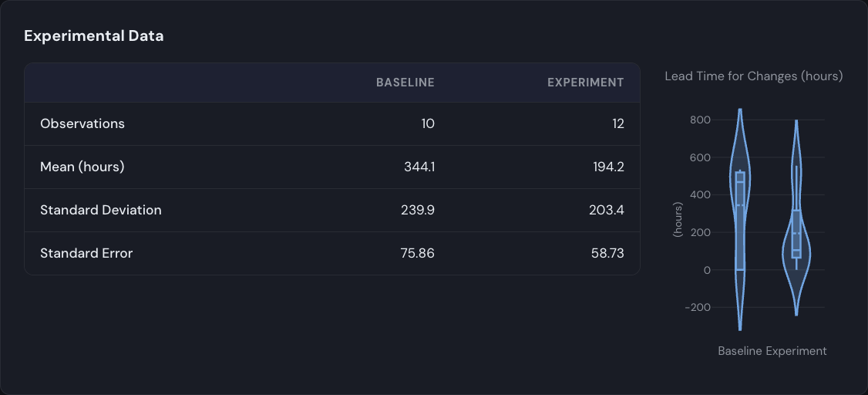Click the 200 y-axis tick label
This screenshot has width=868, height=395.
pyautogui.click(x=700, y=232)
